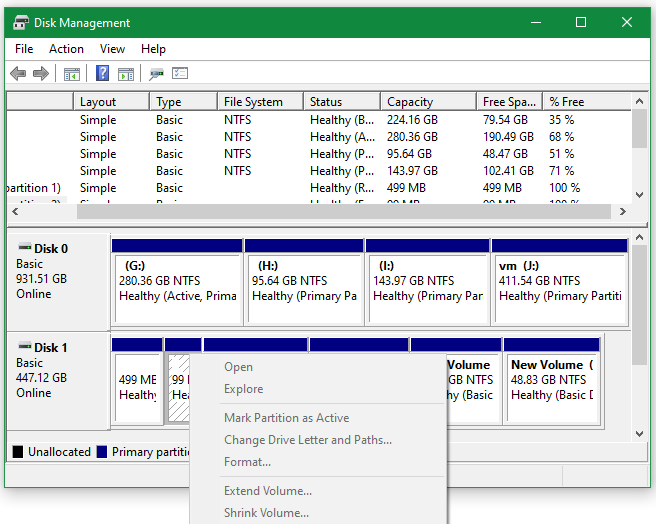The width and height of the screenshot is (656, 524).
Task: Click the Settings checklist toolbar icon
Action: pos(180,73)
